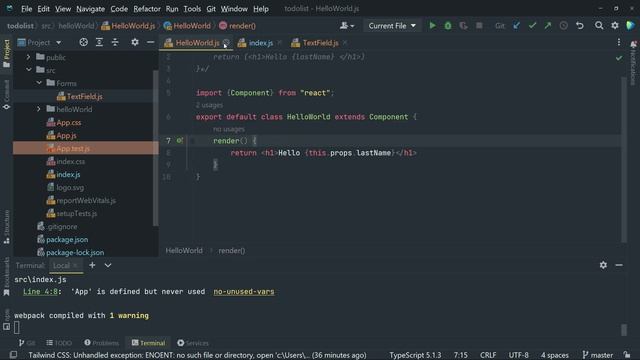Click the 7:15 caret position indicator
This screenshot has width=640, height=360.
click(460, 355)
